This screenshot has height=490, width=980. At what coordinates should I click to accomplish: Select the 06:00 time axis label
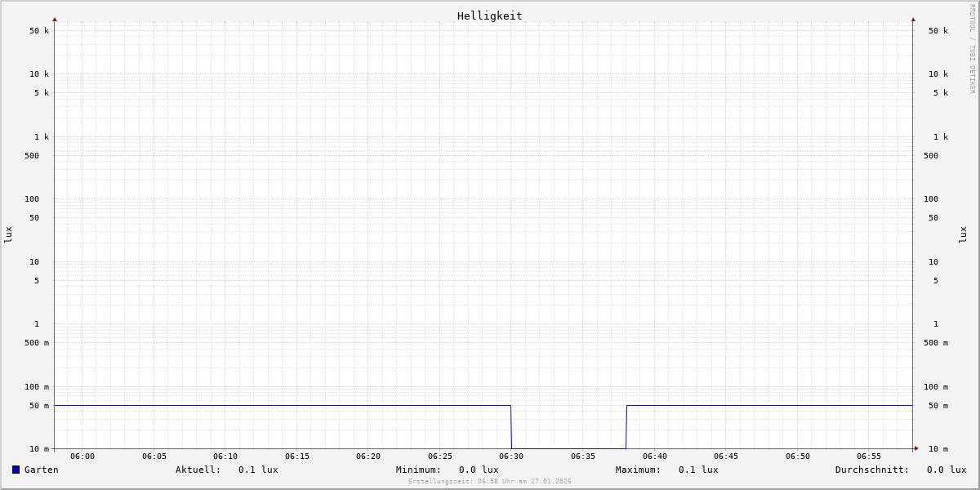click(x=82, y=457)
